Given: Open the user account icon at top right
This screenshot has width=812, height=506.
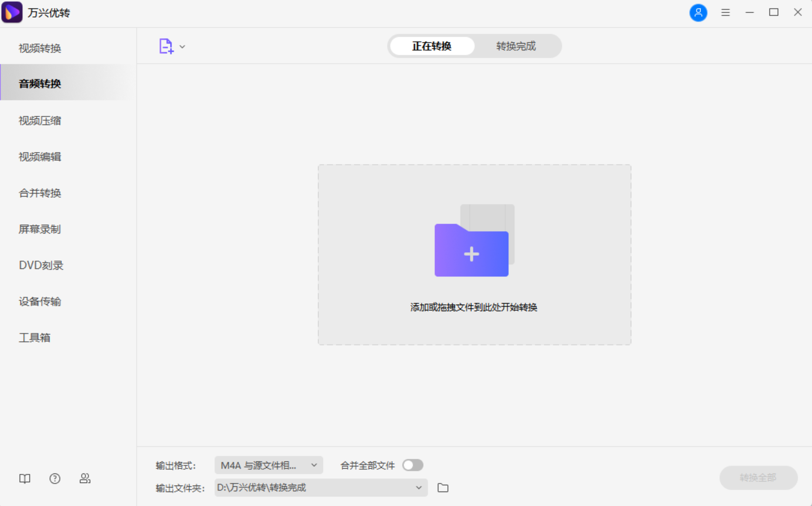Looking at the screenshot, I should pos(698,12).
